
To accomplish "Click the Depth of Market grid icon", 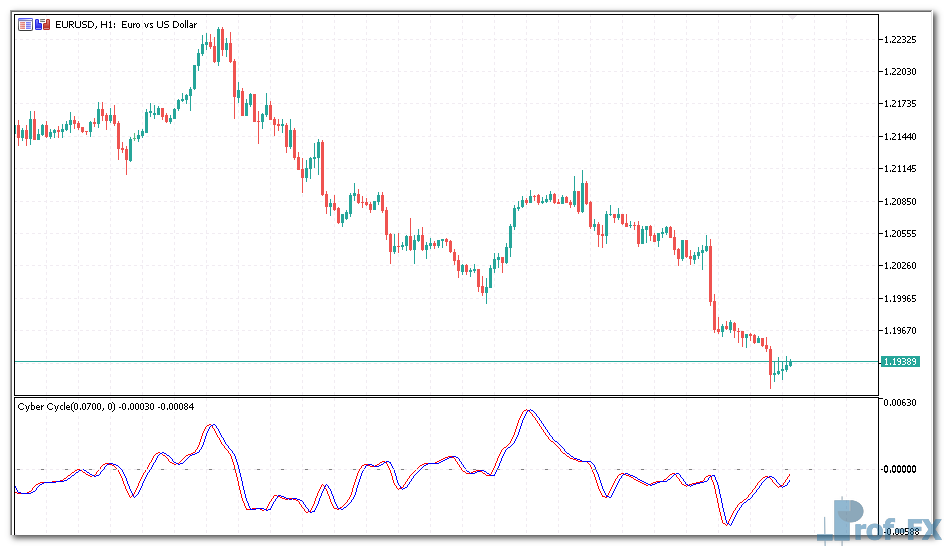I will tap(24, 24).
